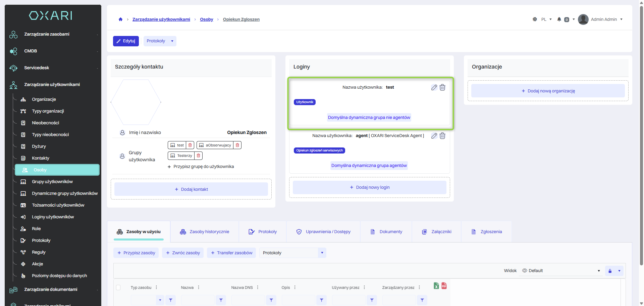This screenshot has width=644, height=306.
Task: Open the Zasoby historycznie tab
Action: [205, 232]
